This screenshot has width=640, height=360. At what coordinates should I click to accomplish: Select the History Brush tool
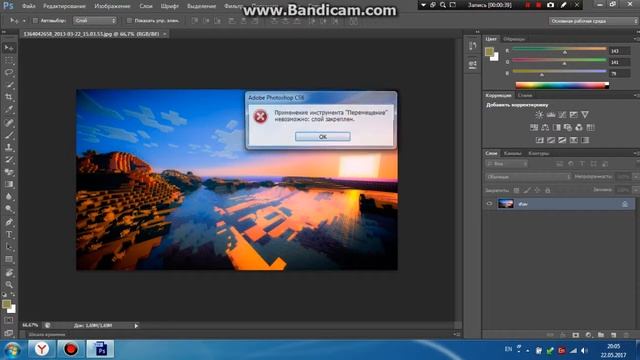9,160
